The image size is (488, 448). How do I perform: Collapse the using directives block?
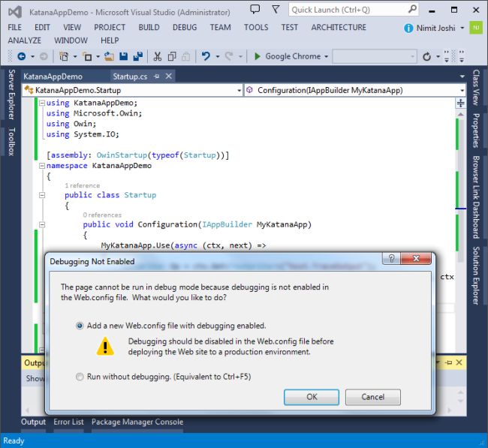click(42, 103)
